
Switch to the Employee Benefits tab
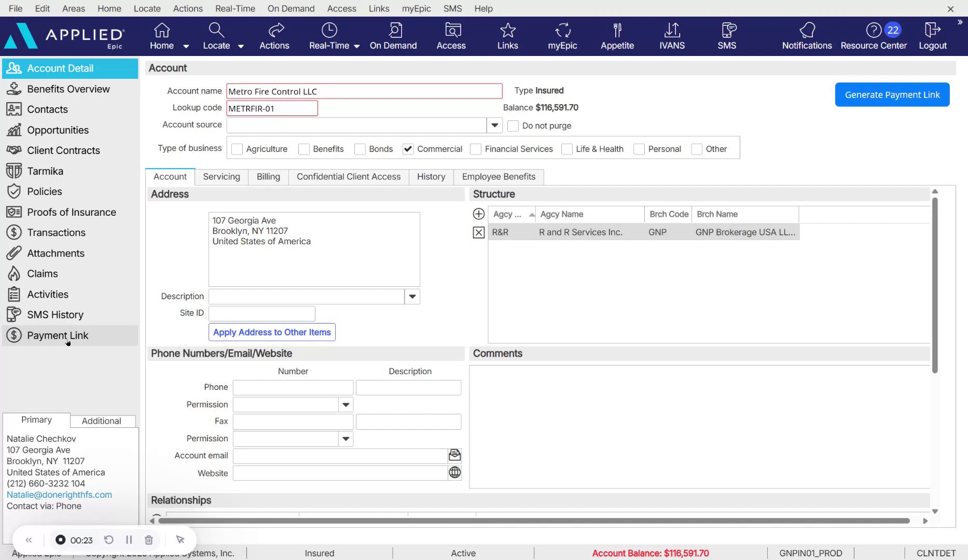tap(498, 177)
